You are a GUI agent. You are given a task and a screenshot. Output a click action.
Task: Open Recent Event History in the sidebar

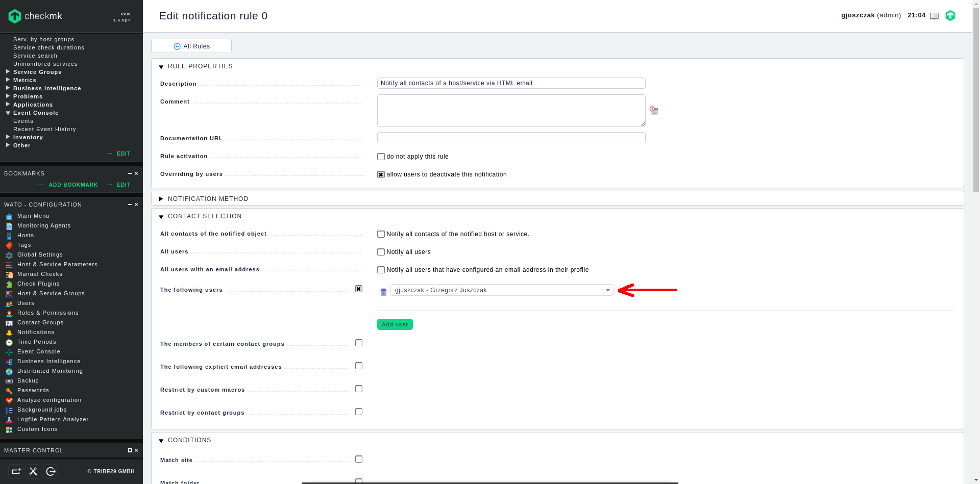(44, 129)
